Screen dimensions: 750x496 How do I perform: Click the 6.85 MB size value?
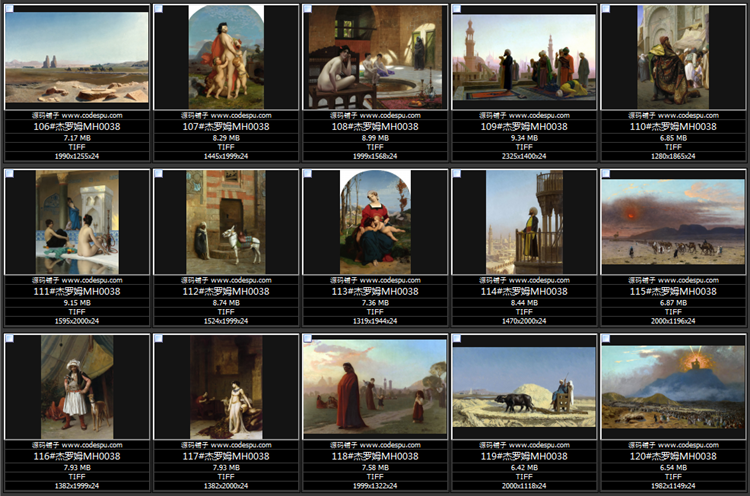[x=673, y=138]
